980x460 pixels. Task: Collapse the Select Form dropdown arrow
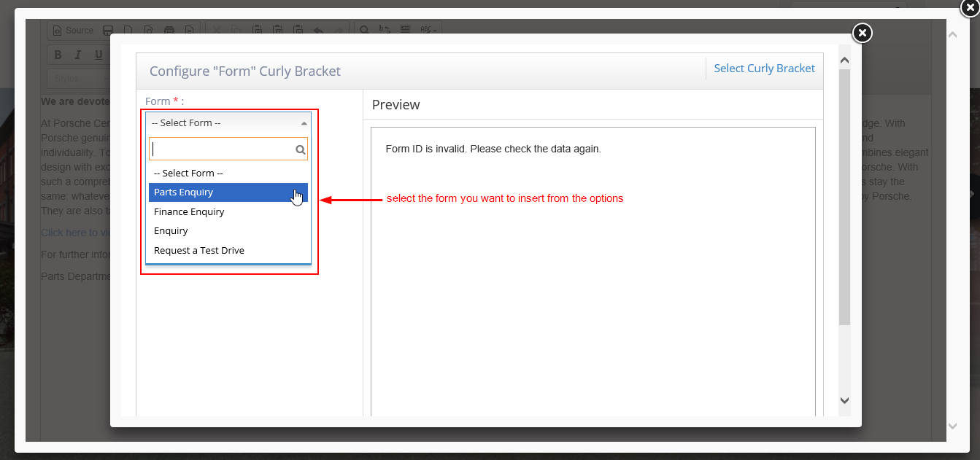304,122
